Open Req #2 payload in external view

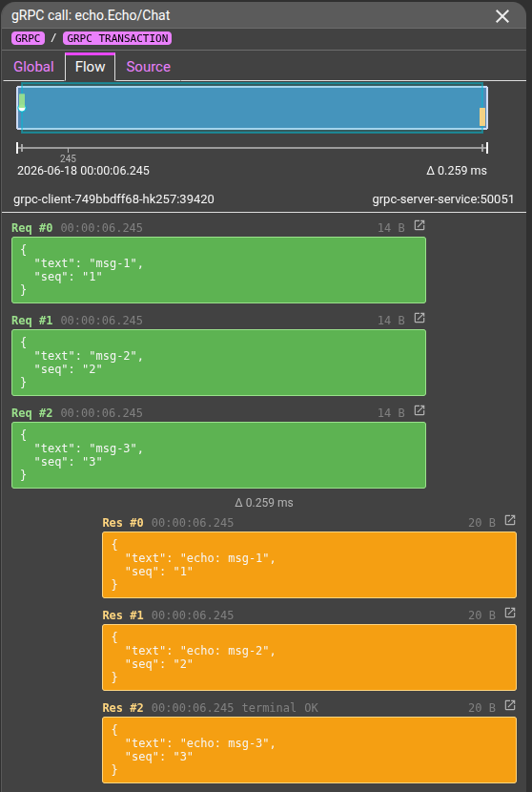(x=419, y=410)
